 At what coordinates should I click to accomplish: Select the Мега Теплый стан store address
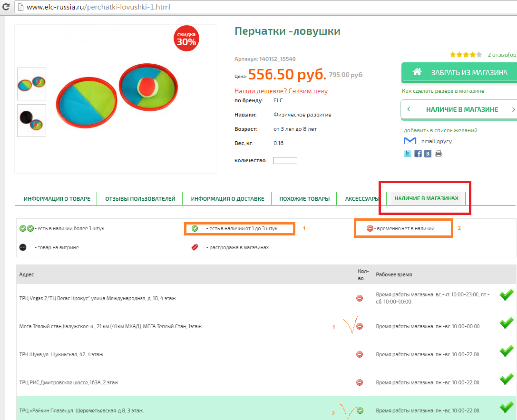[x=110, y=326]
